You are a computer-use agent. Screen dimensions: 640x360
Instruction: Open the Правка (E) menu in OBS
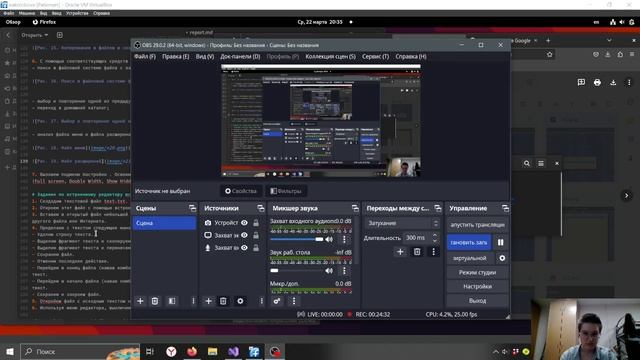176,56
